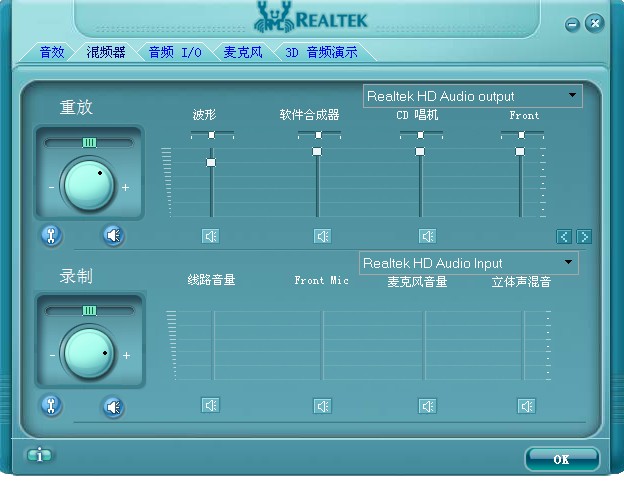The image size is (624, 489).
Task: Mute the 波形 playback channel
Action: [211, 236]
